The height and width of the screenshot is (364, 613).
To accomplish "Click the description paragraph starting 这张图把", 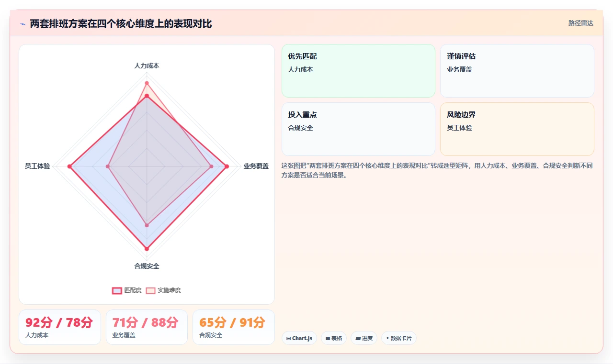I will click(x=437, y=170).
